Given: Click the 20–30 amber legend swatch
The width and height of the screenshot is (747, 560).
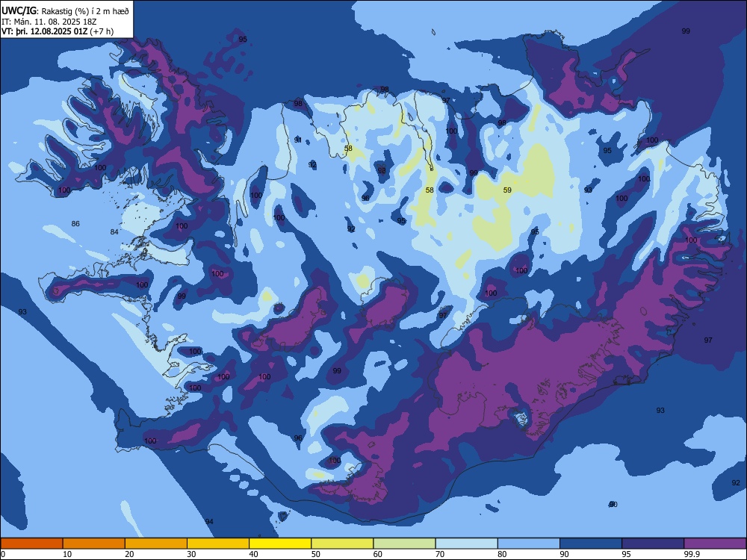Looking at the screenshot, I should 156,544.
